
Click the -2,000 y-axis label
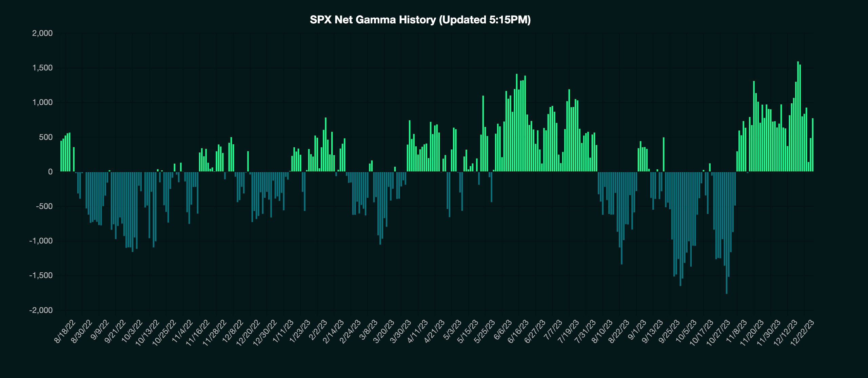[x=41, y=310]
